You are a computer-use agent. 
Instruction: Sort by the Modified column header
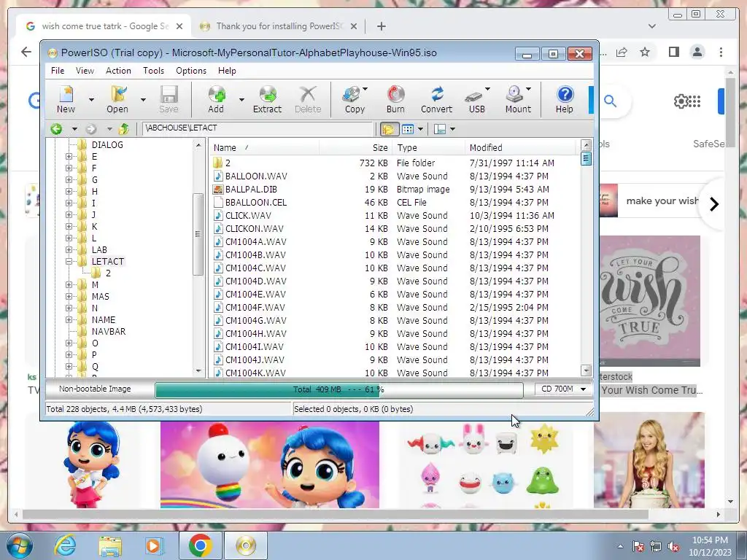[x=520, y=147]
